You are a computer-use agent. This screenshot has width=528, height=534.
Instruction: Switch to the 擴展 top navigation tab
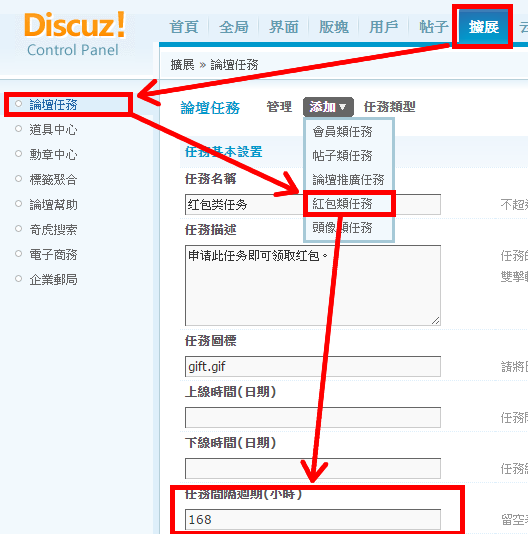click(484, 27)
